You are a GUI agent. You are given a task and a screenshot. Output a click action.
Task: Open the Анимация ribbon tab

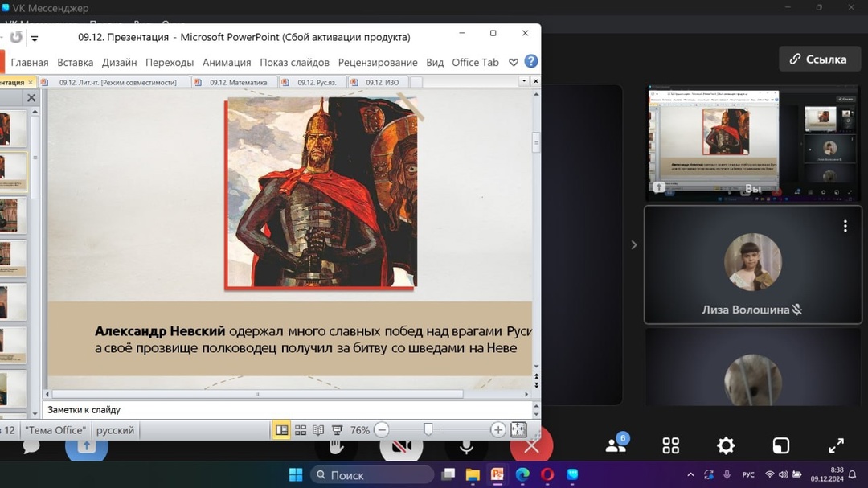[x=227, y=63]
